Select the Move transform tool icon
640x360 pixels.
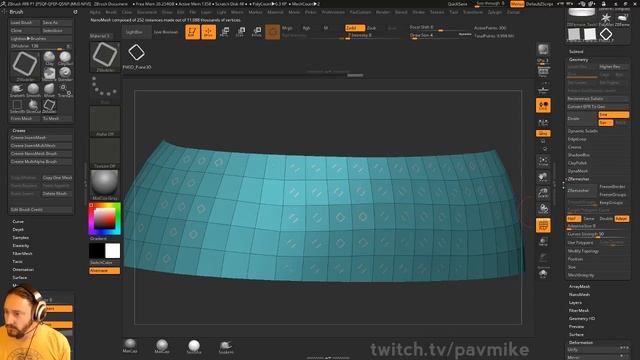click(x=224, y=32)
